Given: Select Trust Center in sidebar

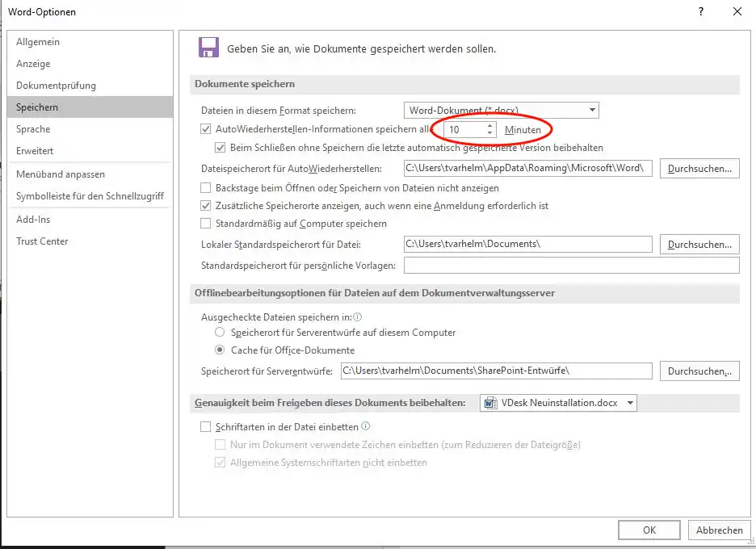Looking at the screenshot, I should pyautogui.click(x=42, y=241).
